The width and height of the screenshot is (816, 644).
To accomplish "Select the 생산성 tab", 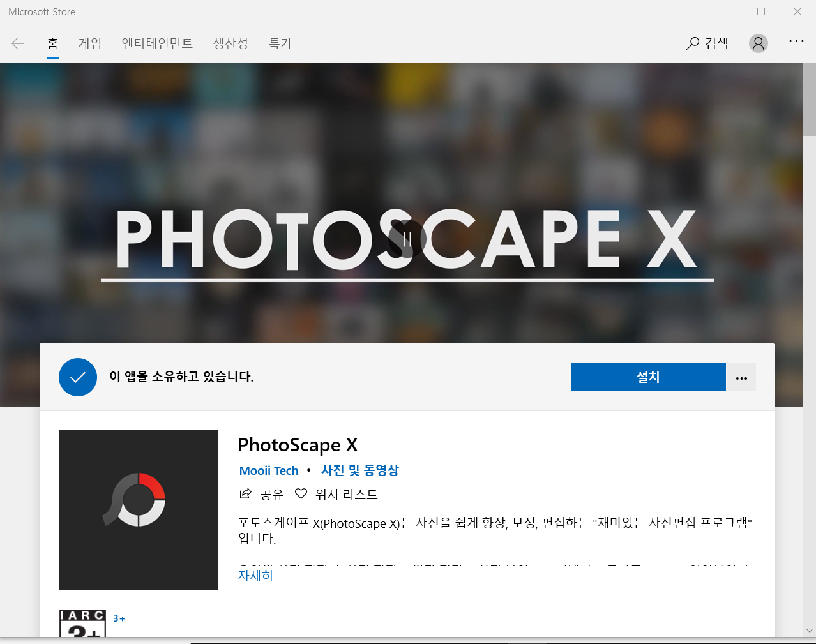I will point(230,43).
